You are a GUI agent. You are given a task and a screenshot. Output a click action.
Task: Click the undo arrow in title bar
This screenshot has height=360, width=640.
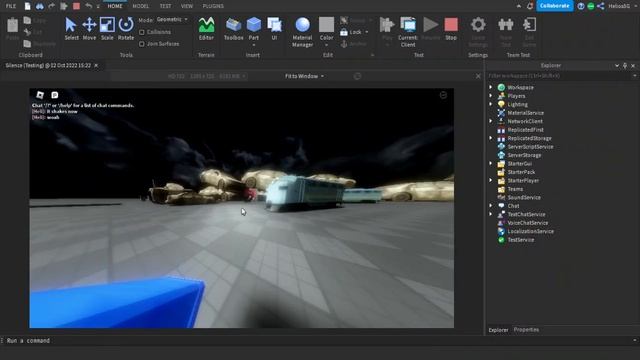[x=88, y=6]
